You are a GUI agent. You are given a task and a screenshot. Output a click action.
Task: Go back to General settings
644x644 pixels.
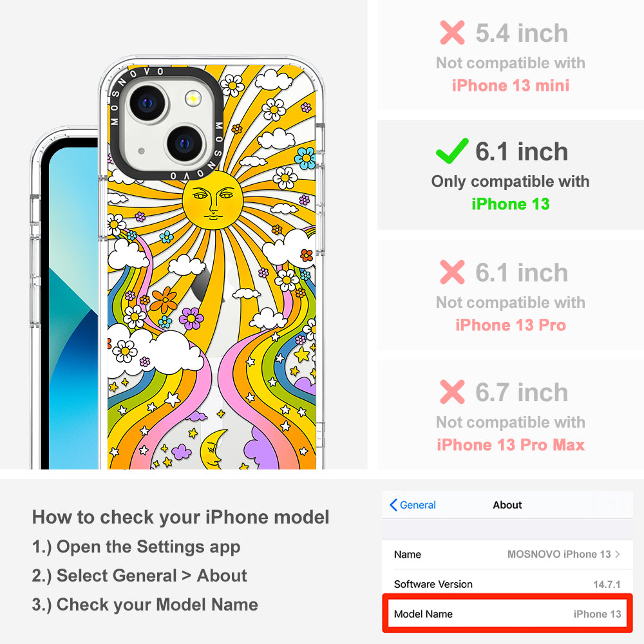tap(413, 505)
